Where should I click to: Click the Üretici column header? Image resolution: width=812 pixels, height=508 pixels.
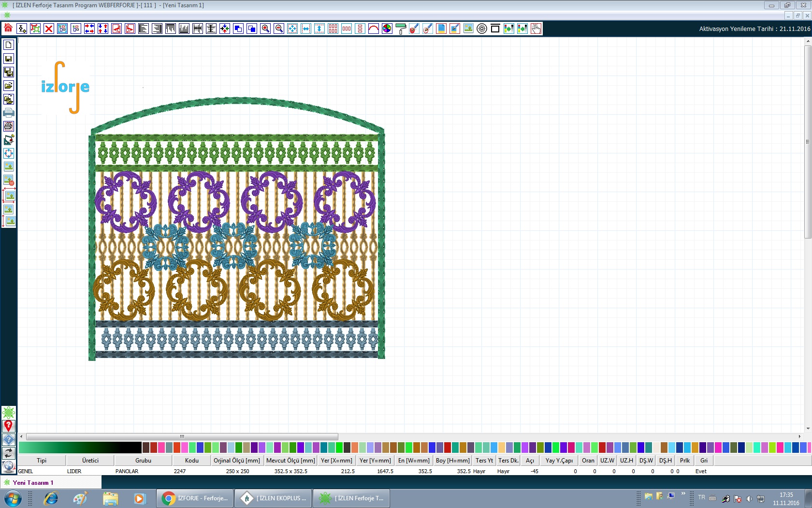pyautogui.click(x=90, y=461)
